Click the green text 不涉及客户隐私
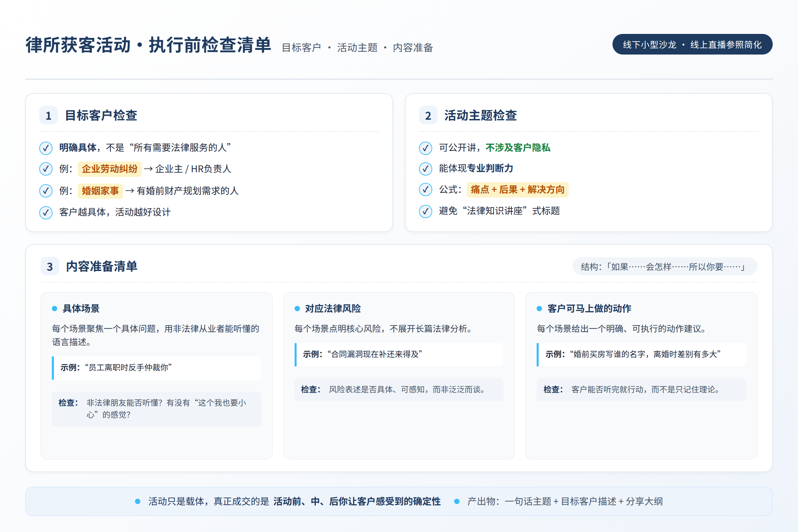 click(x=518, y=148)
